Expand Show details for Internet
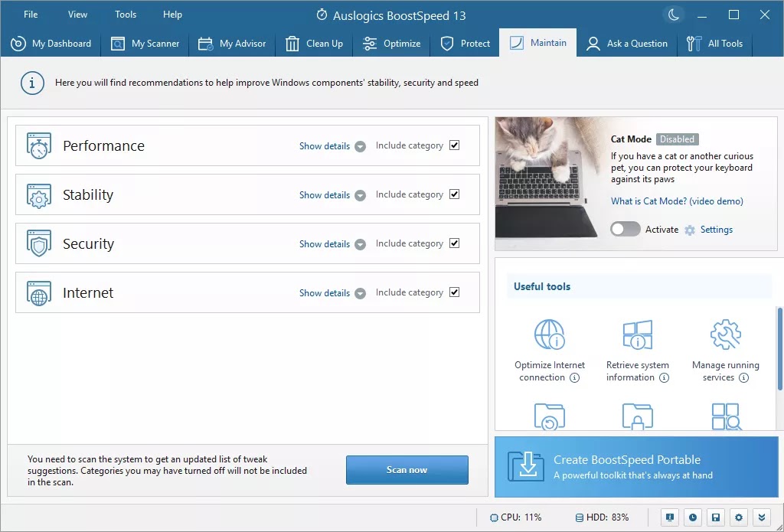 332,293
